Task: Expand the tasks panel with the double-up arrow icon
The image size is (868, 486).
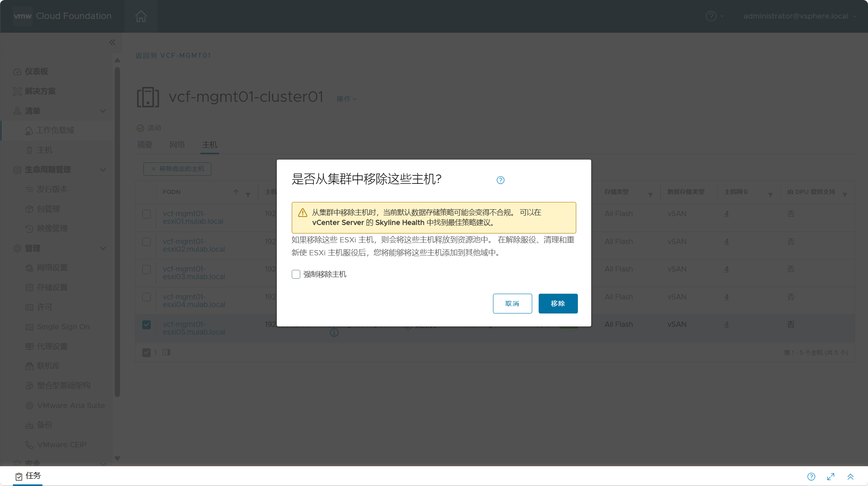Action: click(x=850, y=477)
